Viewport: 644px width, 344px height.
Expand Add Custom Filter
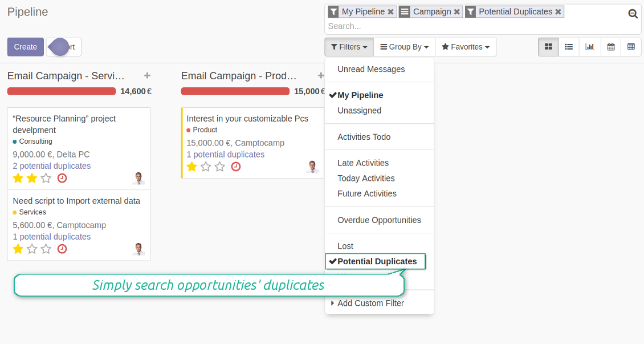click(370, 303)
